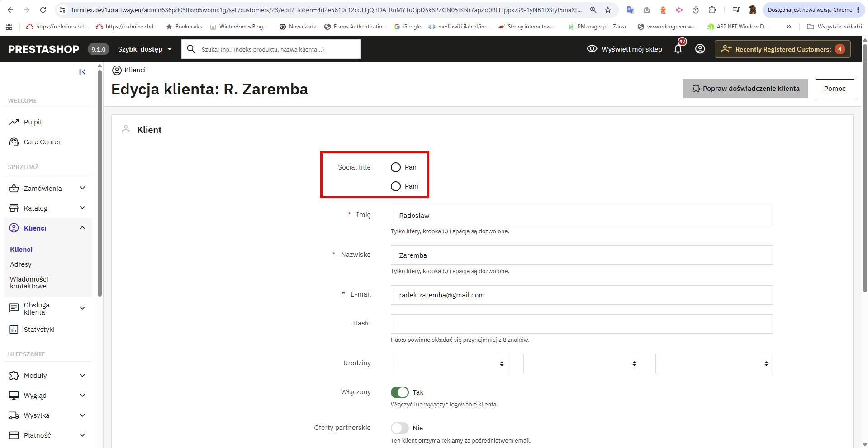This screenshot has width=868, height=448.
Task: Open the notifications bell icon
Action: [678, 49]
